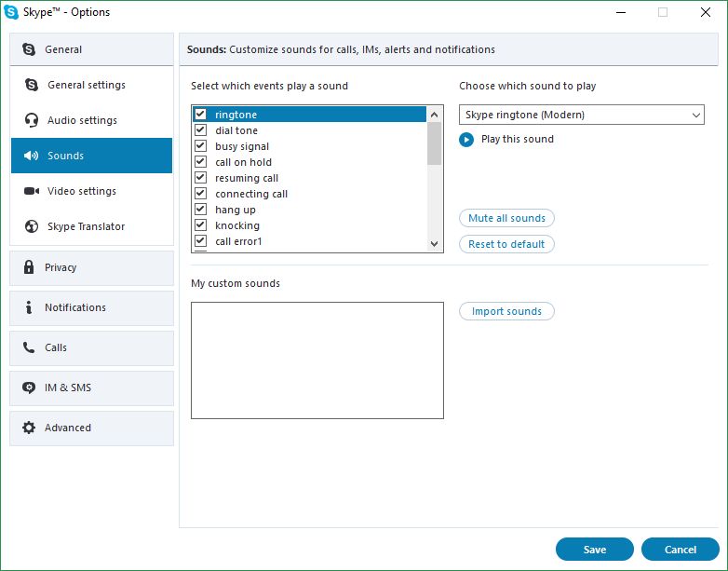This screenshot has width=728, height=571.
Task: Click the scroll up arrow in the events list
Action: point(435,115)
